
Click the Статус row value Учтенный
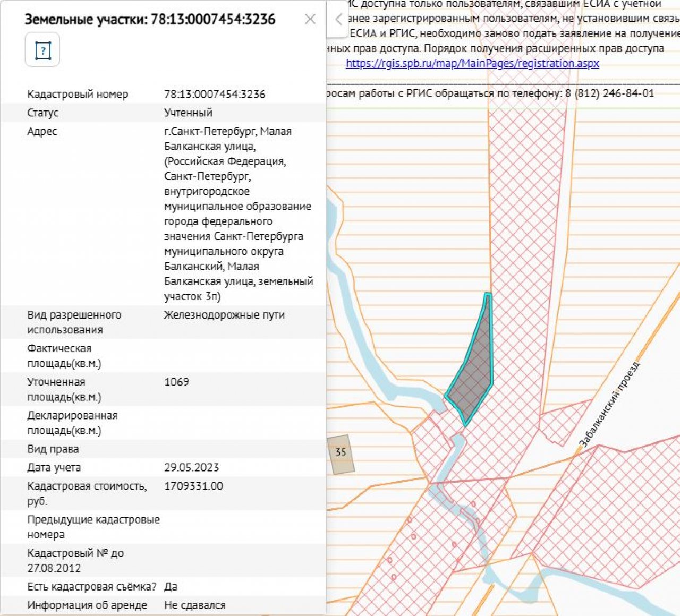[188, 113]
